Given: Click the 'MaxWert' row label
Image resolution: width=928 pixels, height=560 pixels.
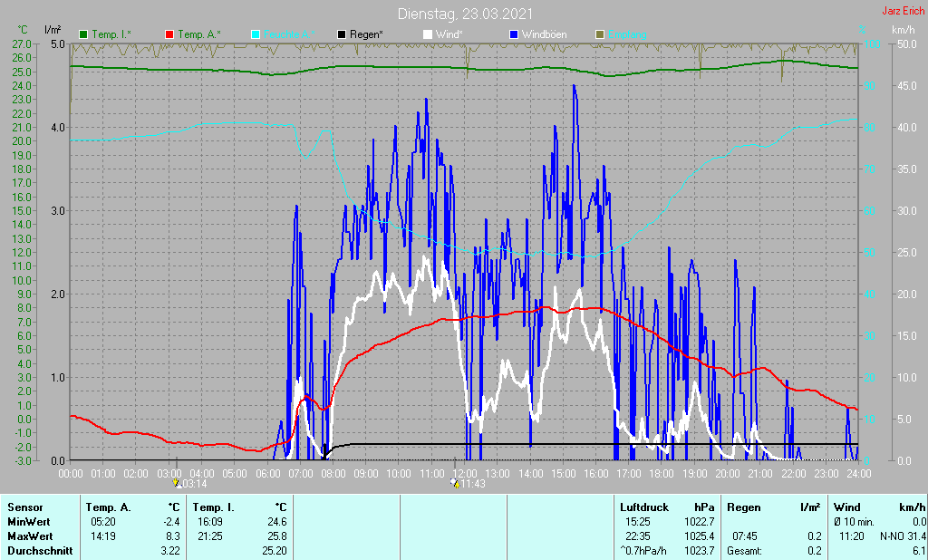Looking at the screenshot, I should tap(30, 536).
